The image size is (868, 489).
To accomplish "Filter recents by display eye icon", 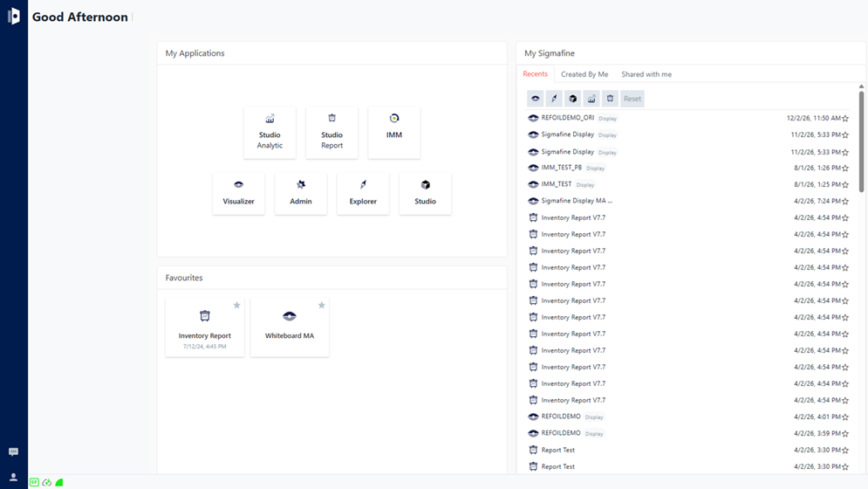I will 536,99.
